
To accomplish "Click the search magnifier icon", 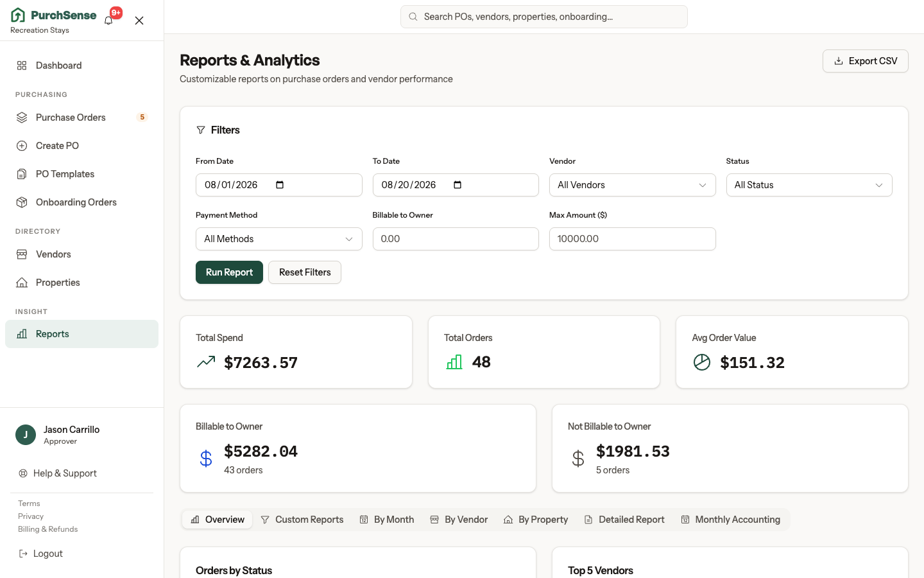I will (413, 17).
